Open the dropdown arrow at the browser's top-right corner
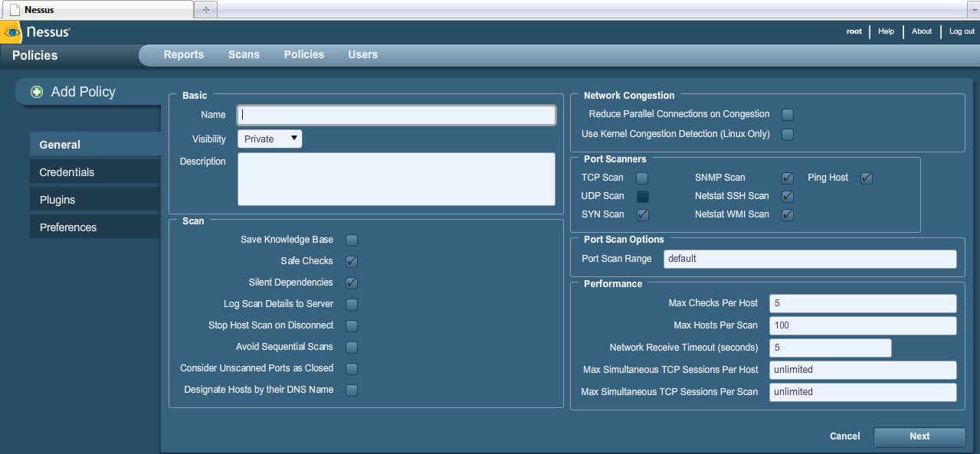 click(x=973, y=11)
